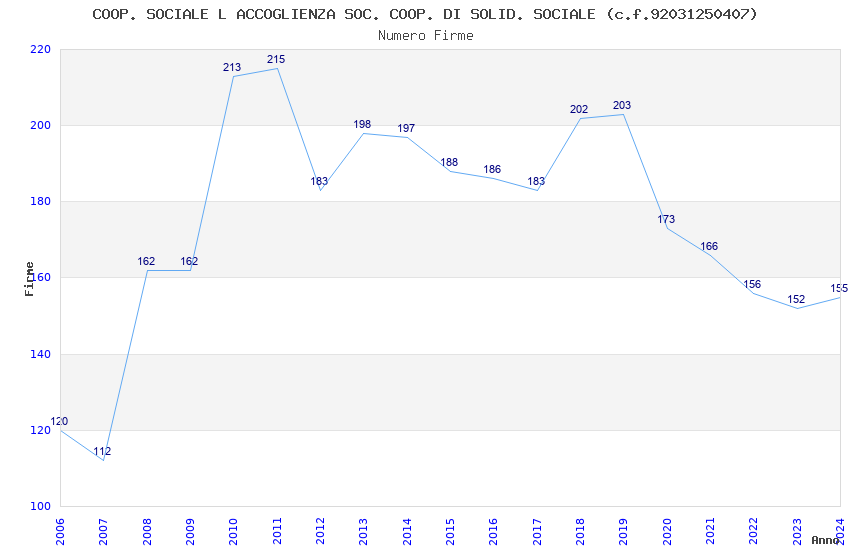Screen dimensions: 850x550
Task: Click the y-axis tick label 100
Action: coord(41,506)
